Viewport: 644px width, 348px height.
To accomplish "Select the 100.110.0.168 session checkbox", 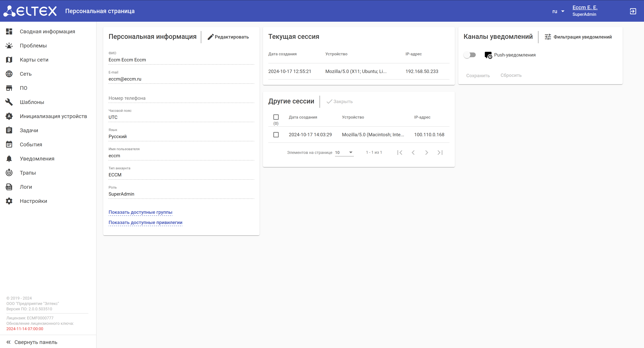I will [x=276, y=135].
